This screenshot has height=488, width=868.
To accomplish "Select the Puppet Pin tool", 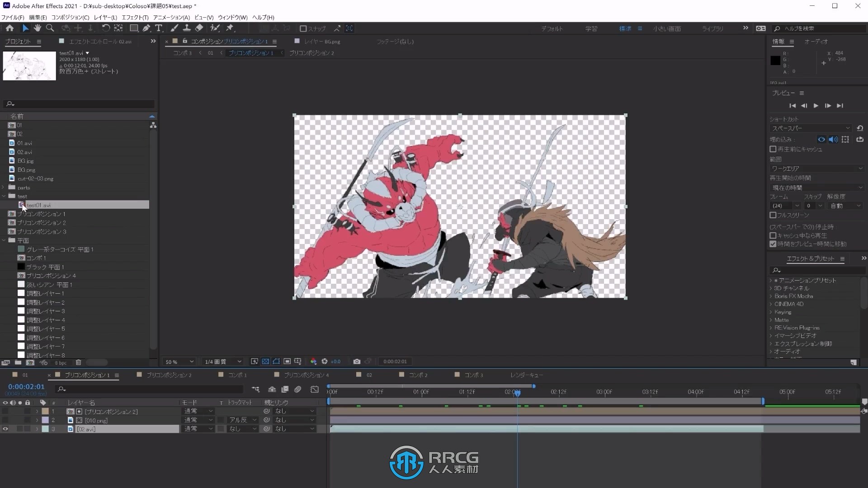I will pos(230,28).
